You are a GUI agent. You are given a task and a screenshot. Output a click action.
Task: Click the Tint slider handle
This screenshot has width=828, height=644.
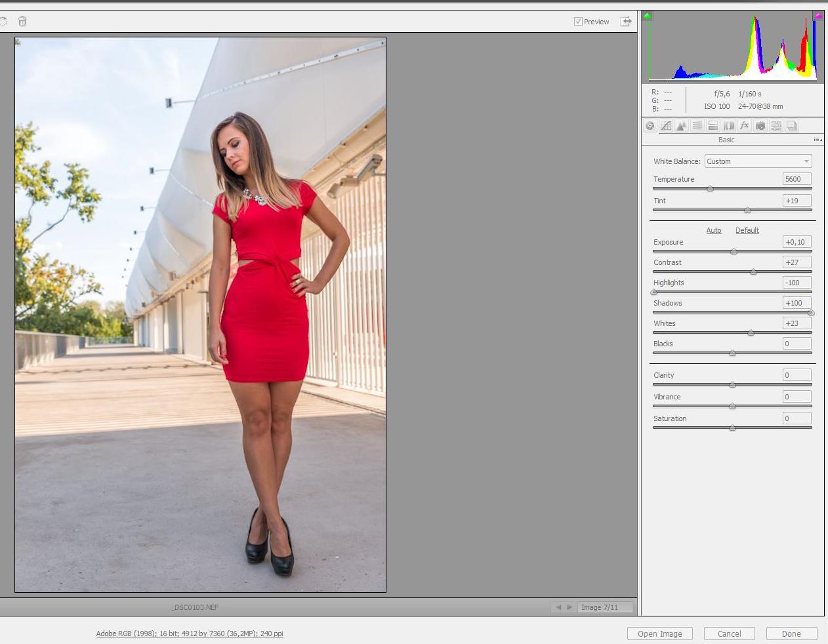click(747, 211)
